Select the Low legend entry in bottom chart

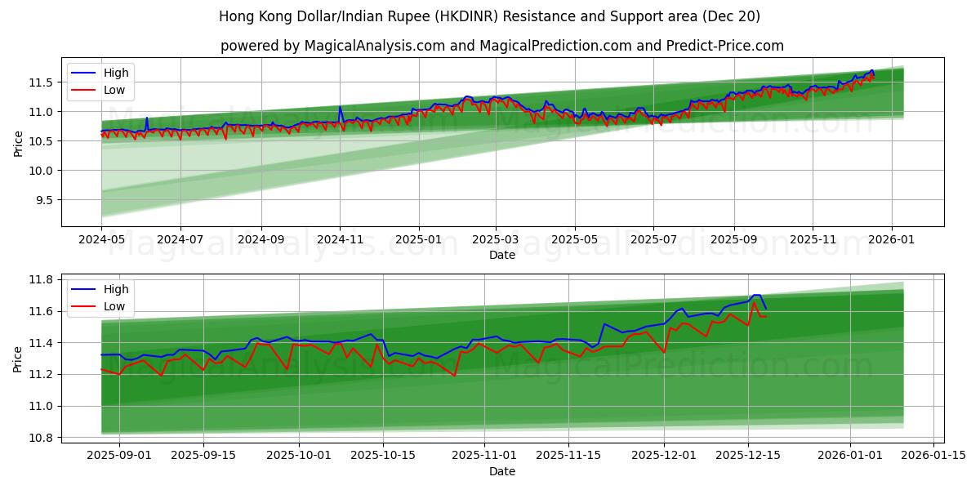click(x=115, y=305)
